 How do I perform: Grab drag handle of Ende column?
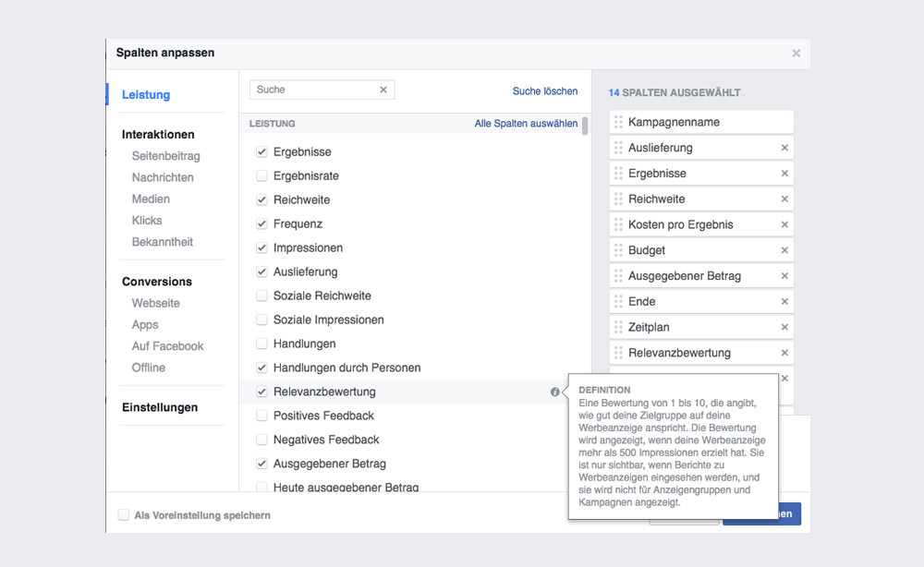pos(618,301)
